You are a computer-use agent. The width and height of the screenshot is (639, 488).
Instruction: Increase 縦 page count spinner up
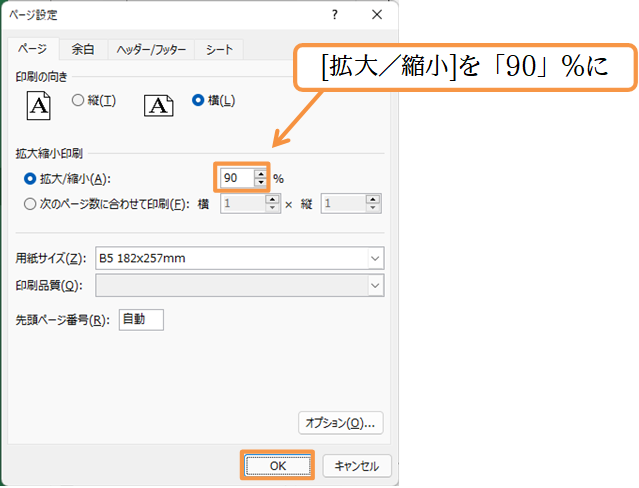[x=373, y=199]
